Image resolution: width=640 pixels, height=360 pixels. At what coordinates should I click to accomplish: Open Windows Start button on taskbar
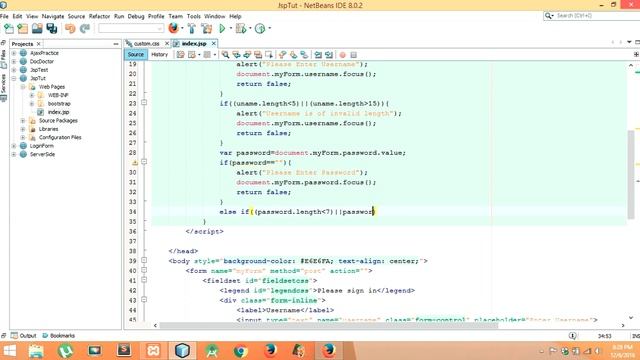point(9,351)
